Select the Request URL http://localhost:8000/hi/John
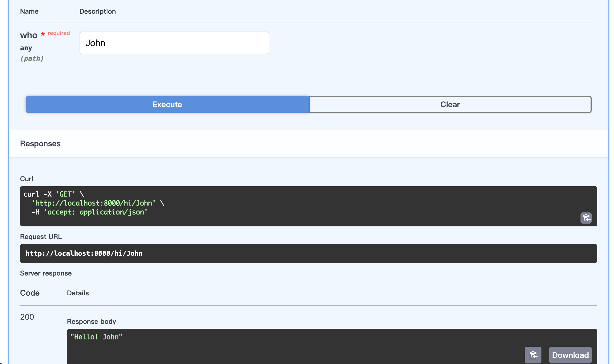The width and height of the screenshot is (614, 364). tap(84, 253)
